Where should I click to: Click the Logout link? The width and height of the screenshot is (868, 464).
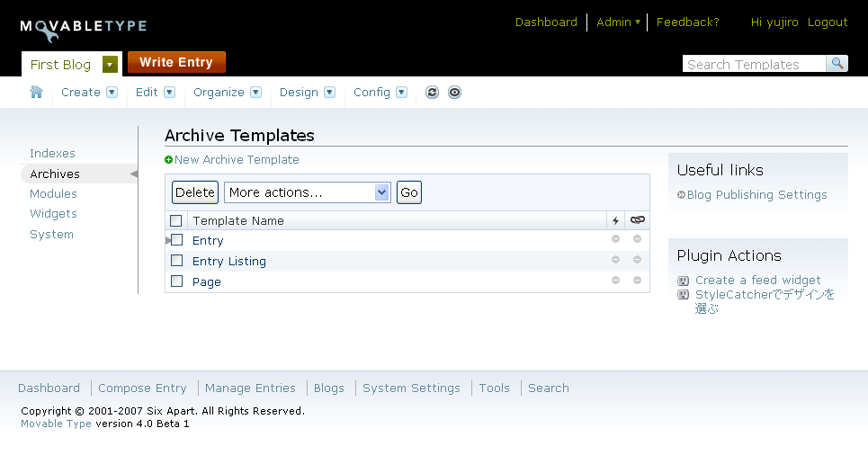[828, 22]
